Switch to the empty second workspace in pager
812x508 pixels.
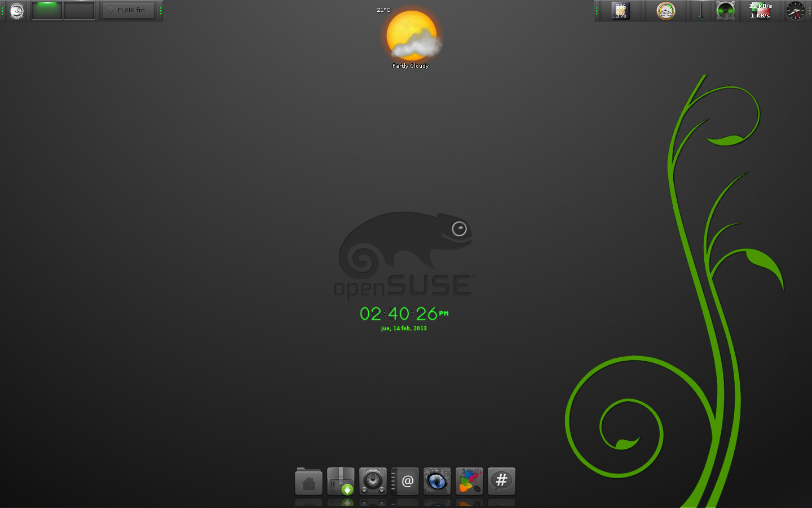[79, 10]
